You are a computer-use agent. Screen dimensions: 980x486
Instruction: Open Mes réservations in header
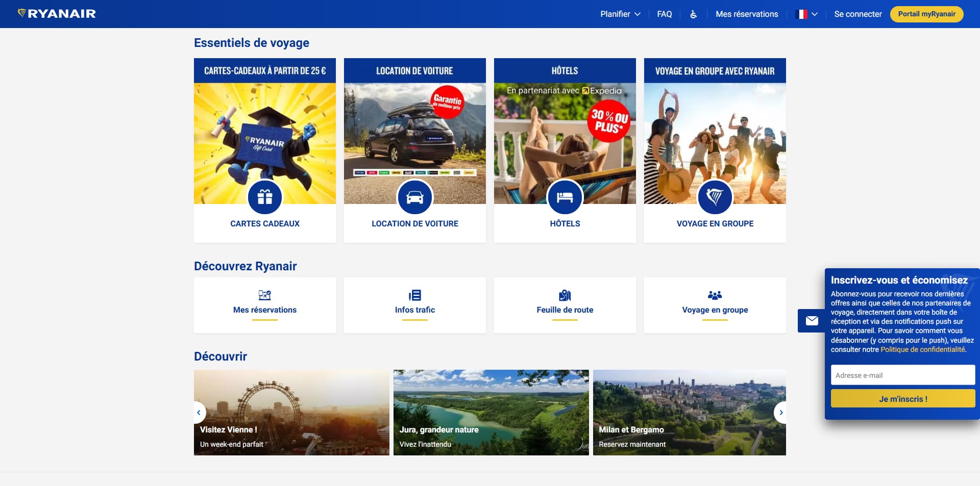747,14
